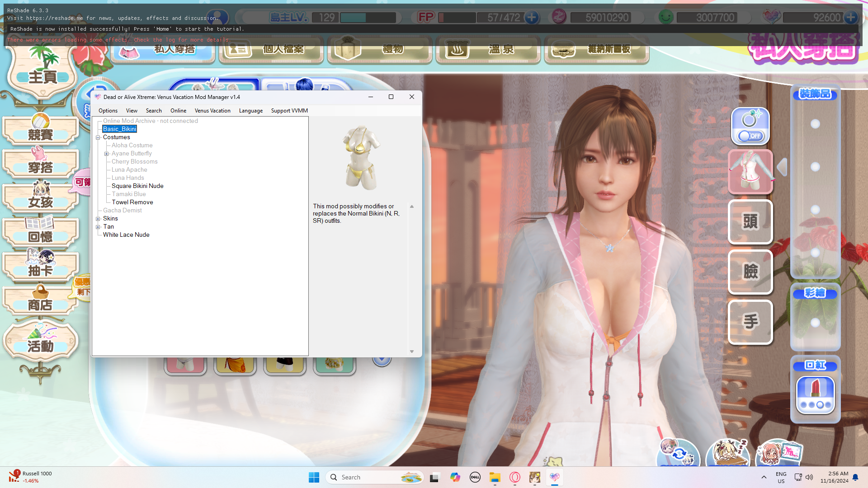Select the jacket outfit slot thumbnail

(750, 172)
